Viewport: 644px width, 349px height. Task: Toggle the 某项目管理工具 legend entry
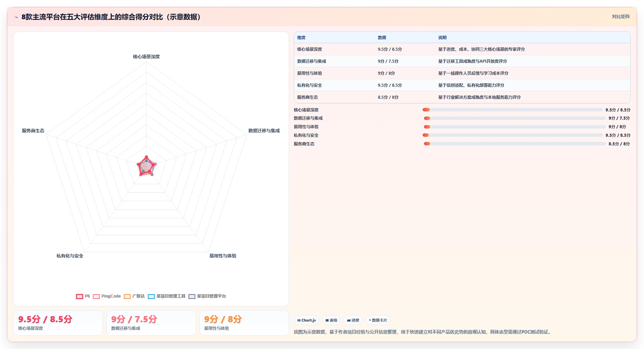166,296
